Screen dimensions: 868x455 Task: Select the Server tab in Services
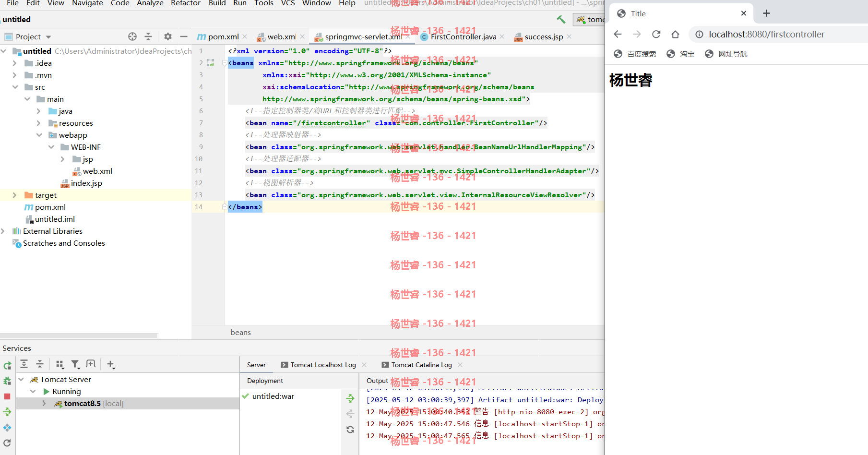pos(256,365)
